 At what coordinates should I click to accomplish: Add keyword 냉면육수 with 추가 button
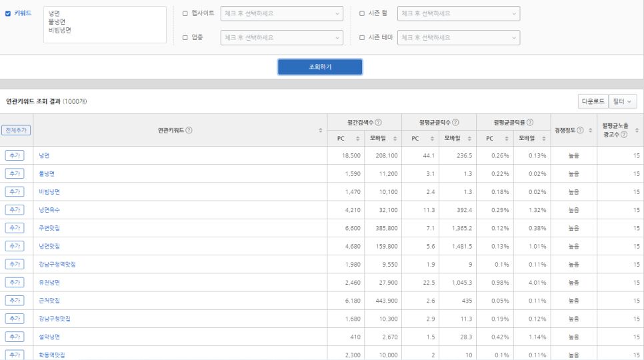pos(15,210)
